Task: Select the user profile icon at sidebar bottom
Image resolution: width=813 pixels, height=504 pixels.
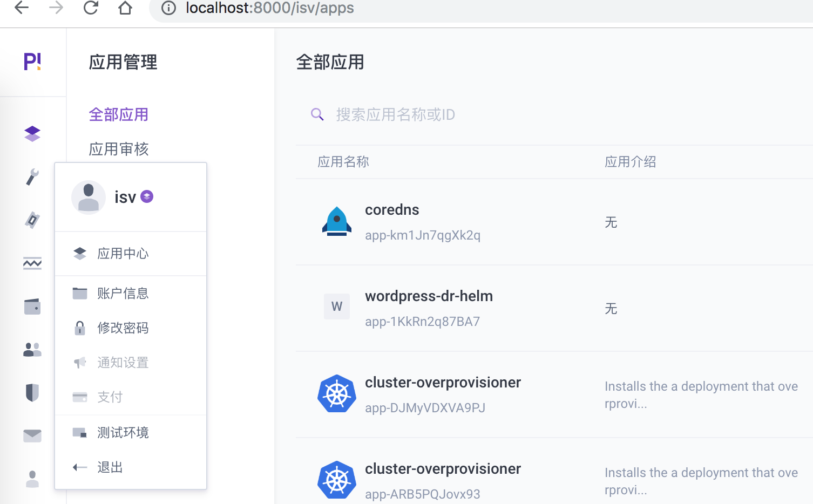Action: [32, 478]
